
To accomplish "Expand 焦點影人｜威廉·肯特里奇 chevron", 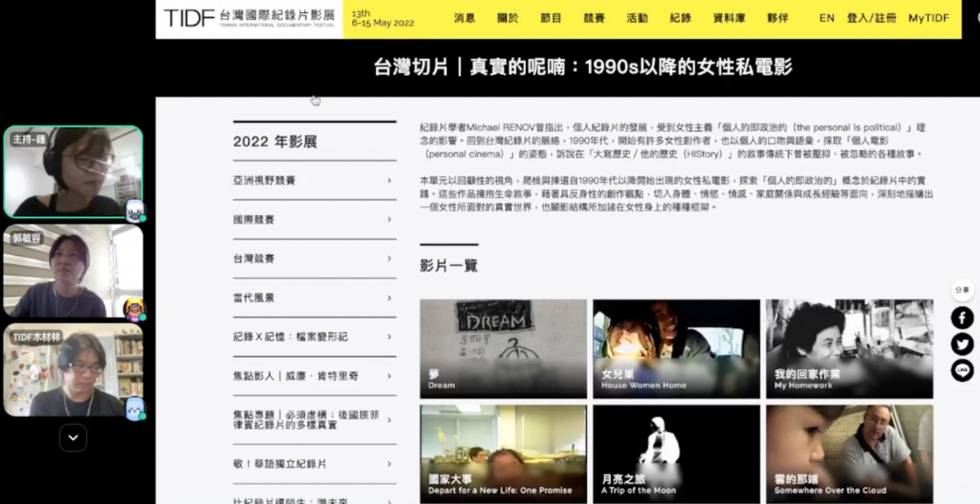I will coord(389,376).
